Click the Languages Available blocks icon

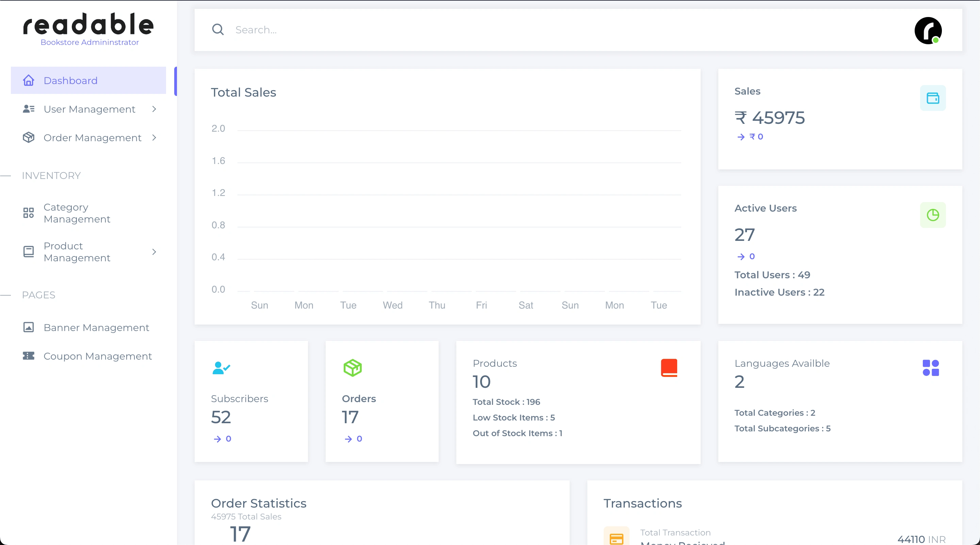point(931,367)
